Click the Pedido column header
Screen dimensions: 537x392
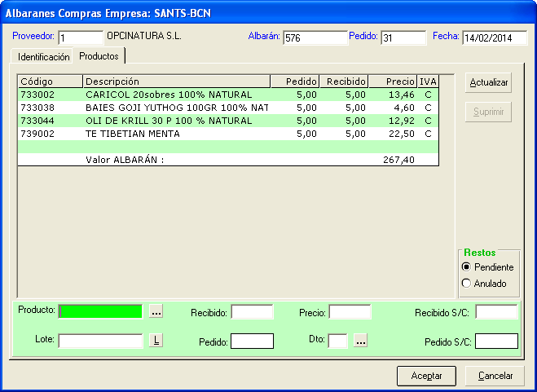[x=295, y=81]
